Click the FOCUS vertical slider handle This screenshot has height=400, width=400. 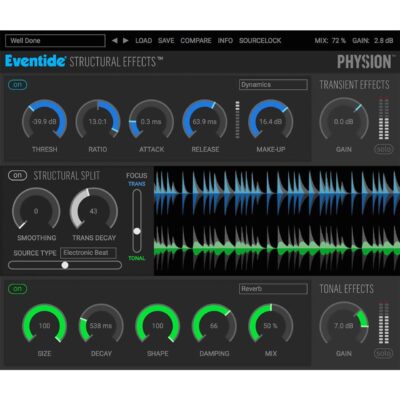[137, 231]
